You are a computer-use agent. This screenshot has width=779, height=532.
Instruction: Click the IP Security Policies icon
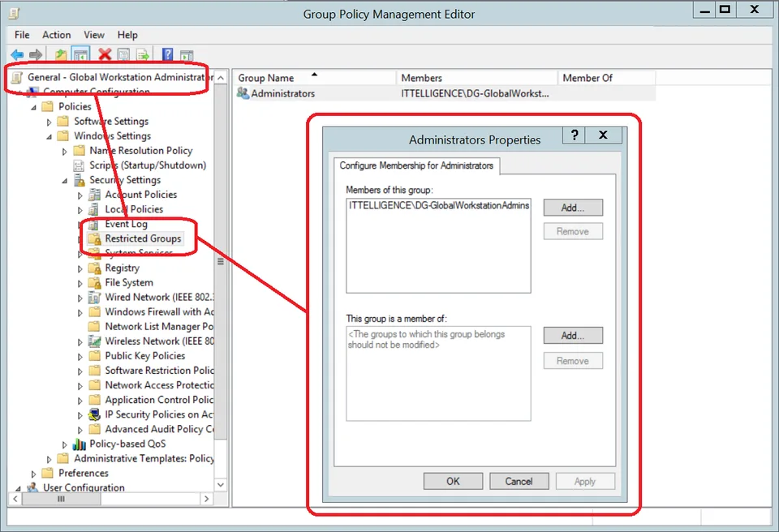tap(94, 414)
